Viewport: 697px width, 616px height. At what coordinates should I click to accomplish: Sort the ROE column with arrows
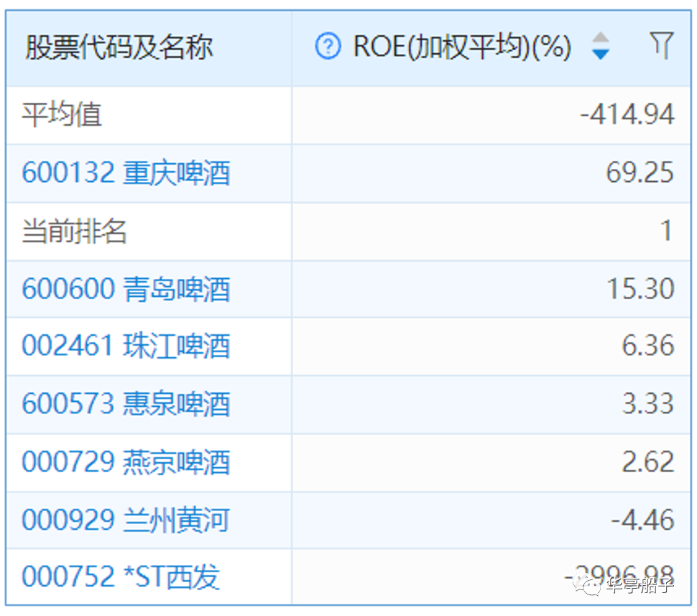coord(601,46)
